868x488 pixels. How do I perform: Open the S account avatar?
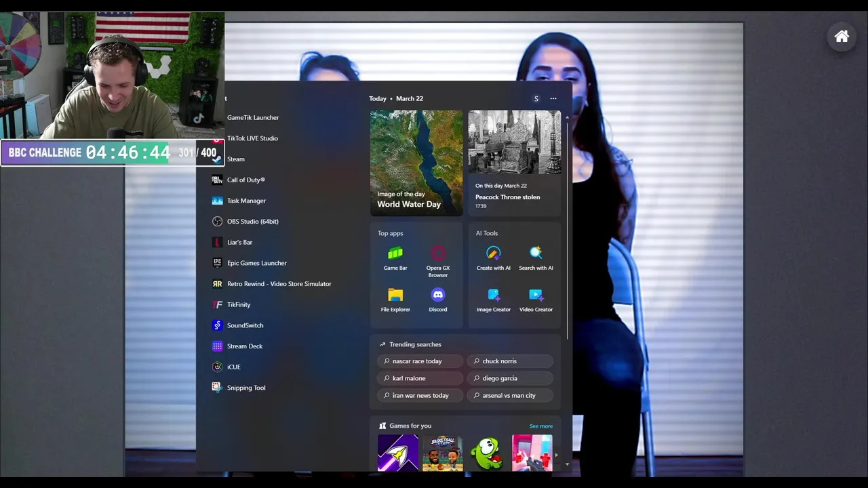tap(536, 99)
